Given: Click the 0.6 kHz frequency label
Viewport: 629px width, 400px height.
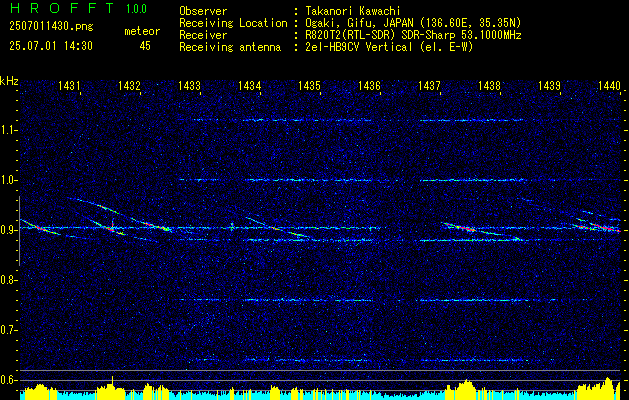Looking at the screenshot, I should click(x=8, y=380).
